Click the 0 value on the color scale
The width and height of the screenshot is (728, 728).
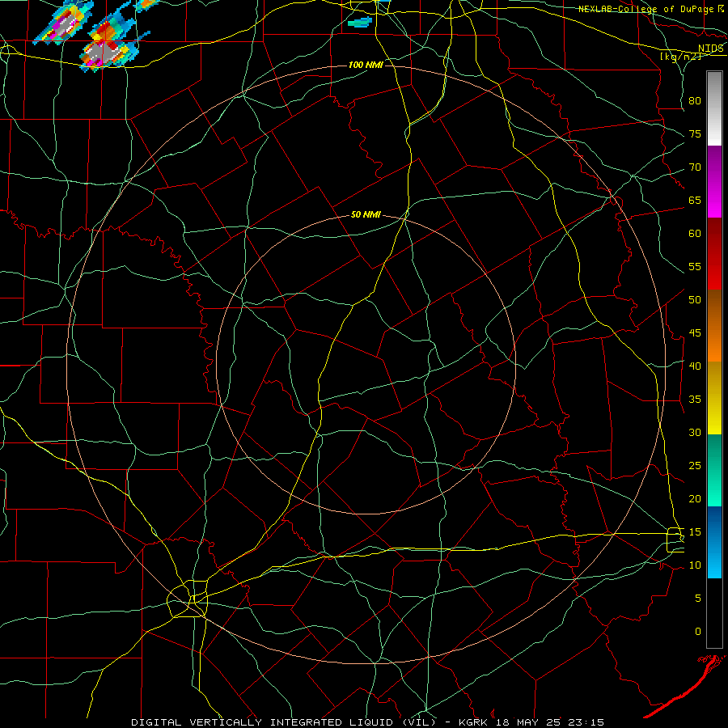click(698, 632)
